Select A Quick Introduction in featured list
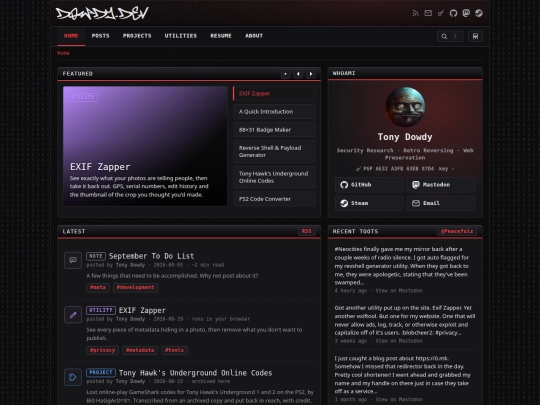The height and width of the screenshot is (405, 540). (274, 112)
